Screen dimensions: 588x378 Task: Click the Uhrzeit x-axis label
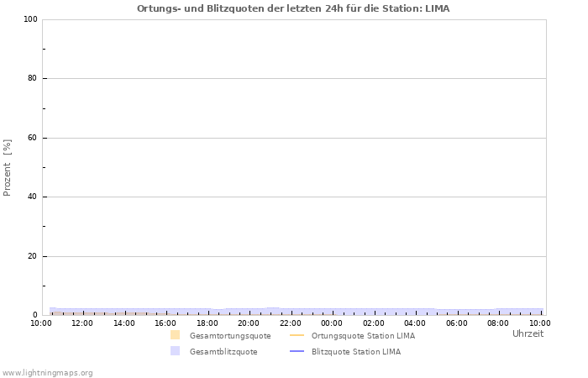pyautogui.click(x=528, y=333)
